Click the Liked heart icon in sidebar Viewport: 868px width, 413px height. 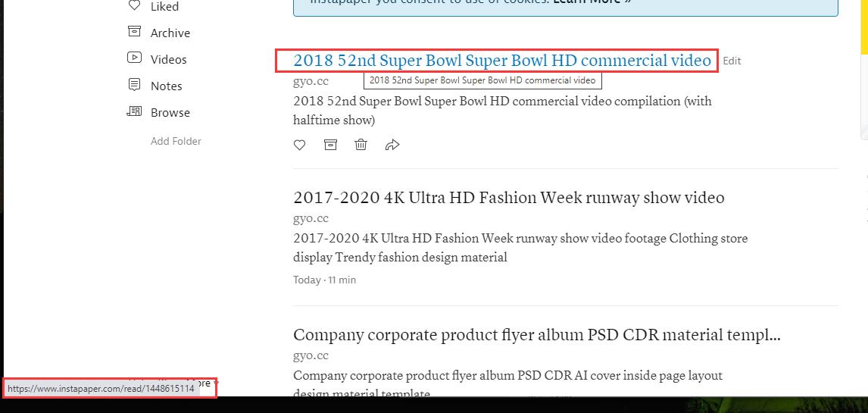(x=134, y=5)
